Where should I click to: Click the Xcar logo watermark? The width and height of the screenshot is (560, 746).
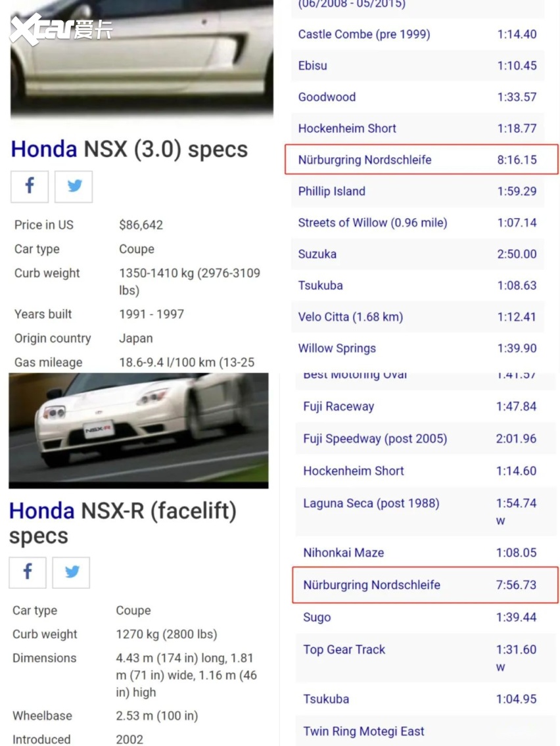(60, 29)
